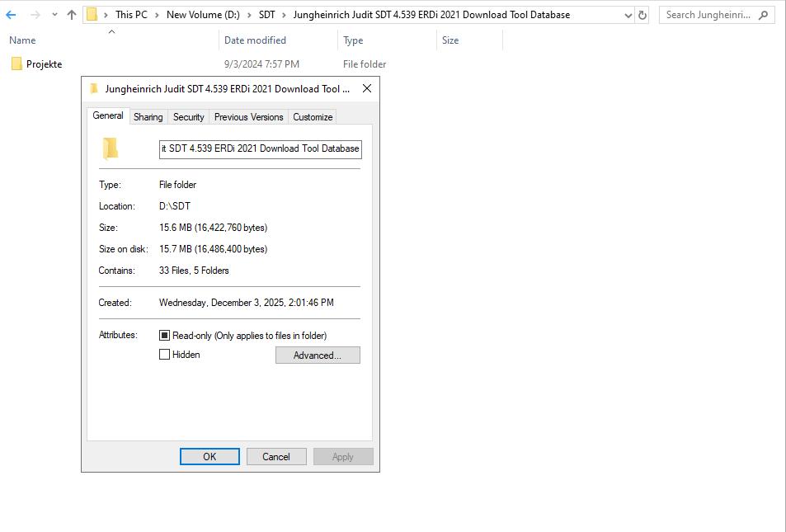
Task: Sort by Date modified column
Action: [x=255, y=40]
